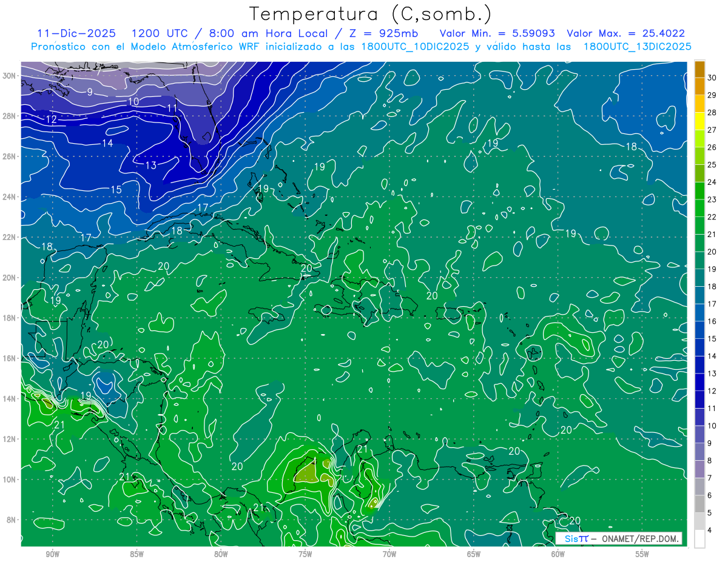Viewport: 728px width, 562px height.
Task: Click the dark orange top segment of color scale
Action: click(699, 69)
